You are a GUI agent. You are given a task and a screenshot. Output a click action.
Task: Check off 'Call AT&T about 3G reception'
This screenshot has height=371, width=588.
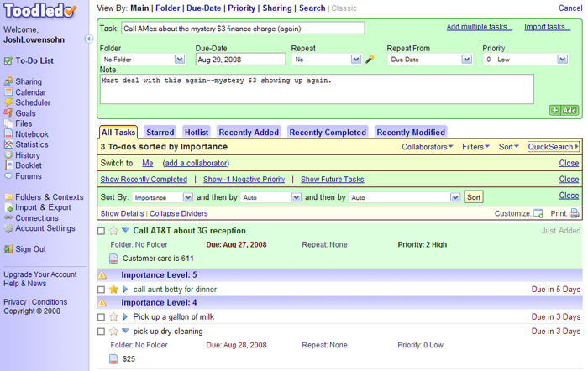point(102,231)
